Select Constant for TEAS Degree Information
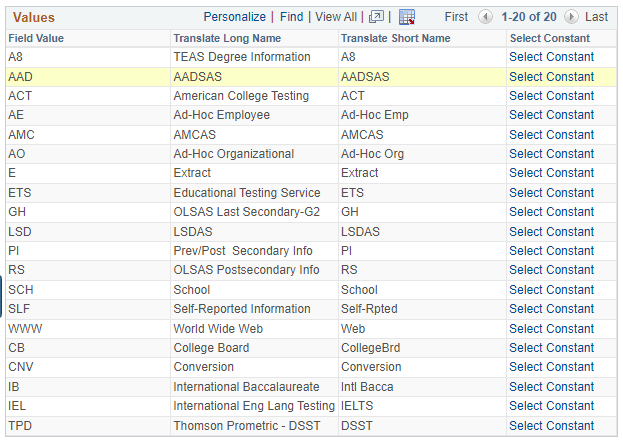623x445 pixels. point(551,57)
